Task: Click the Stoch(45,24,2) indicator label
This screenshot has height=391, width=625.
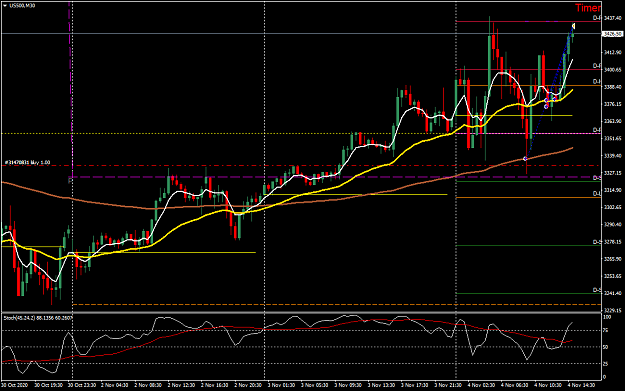Action: pos(38,318)
